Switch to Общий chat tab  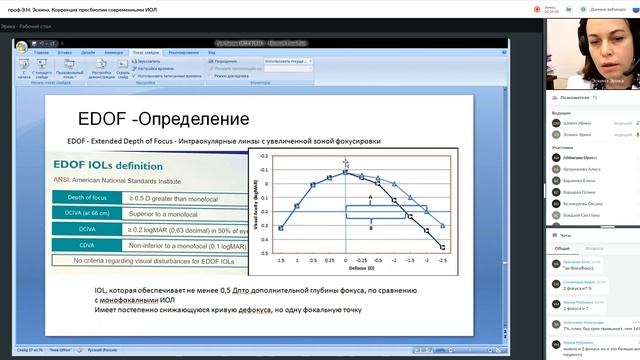click(562, 248)
